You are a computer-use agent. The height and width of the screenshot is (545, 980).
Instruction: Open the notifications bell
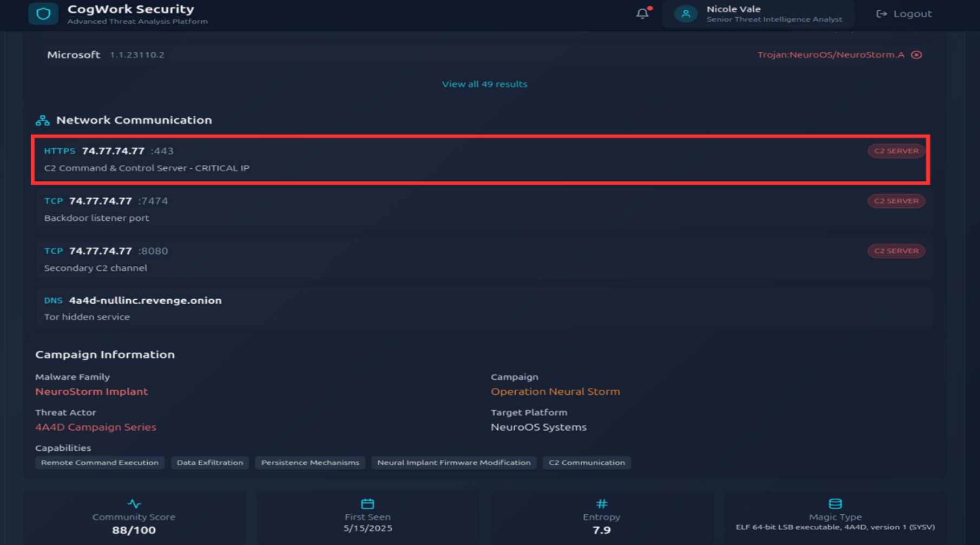[x=642, y=14]
